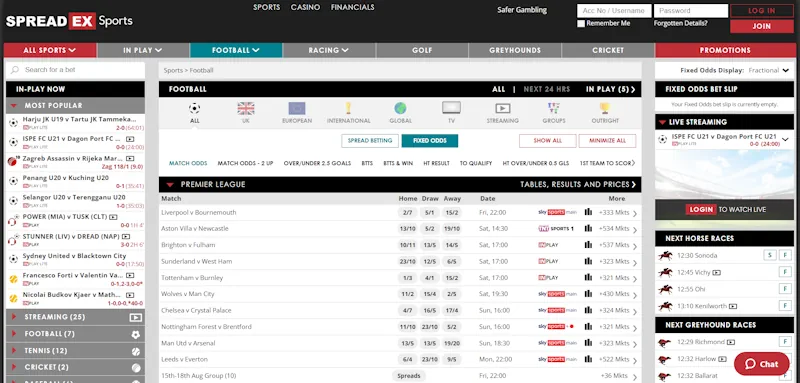Select the F option for 13:10 Kenilworth
The width and height of the screenshot is (800, 383).
click(785, 306)
